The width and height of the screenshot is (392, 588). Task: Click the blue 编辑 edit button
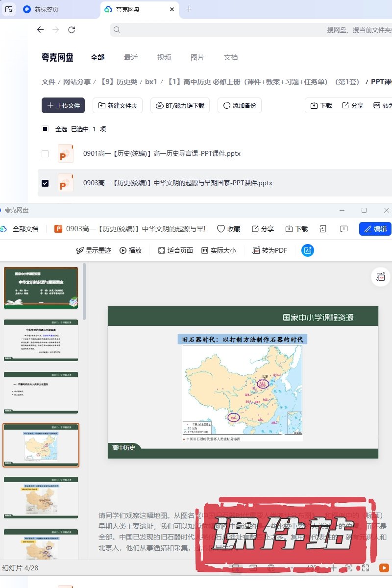[375, 229]
